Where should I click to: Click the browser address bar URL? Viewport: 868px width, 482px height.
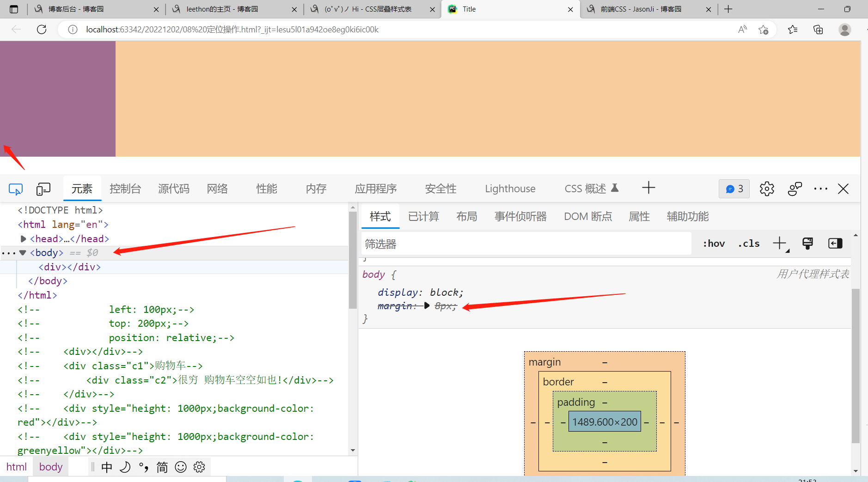pos(232,30)
